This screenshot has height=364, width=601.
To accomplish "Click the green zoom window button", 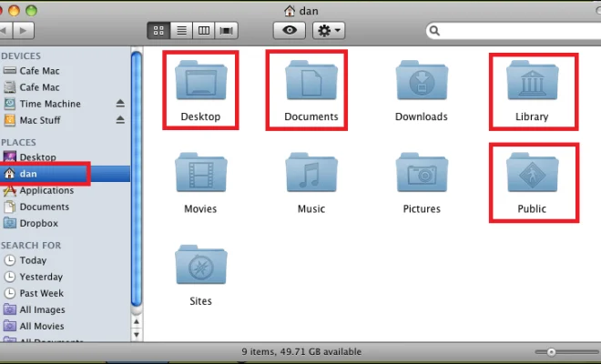I will click(x=32, y=11).
